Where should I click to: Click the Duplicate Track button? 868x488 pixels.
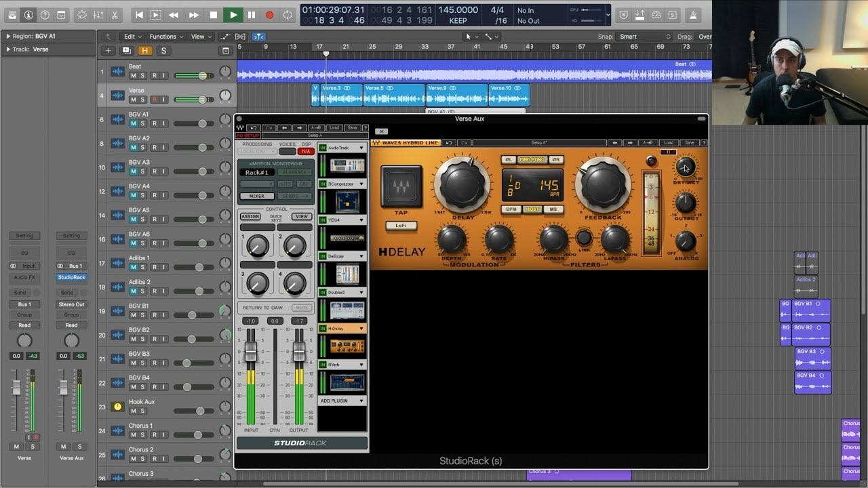point(126,51)
